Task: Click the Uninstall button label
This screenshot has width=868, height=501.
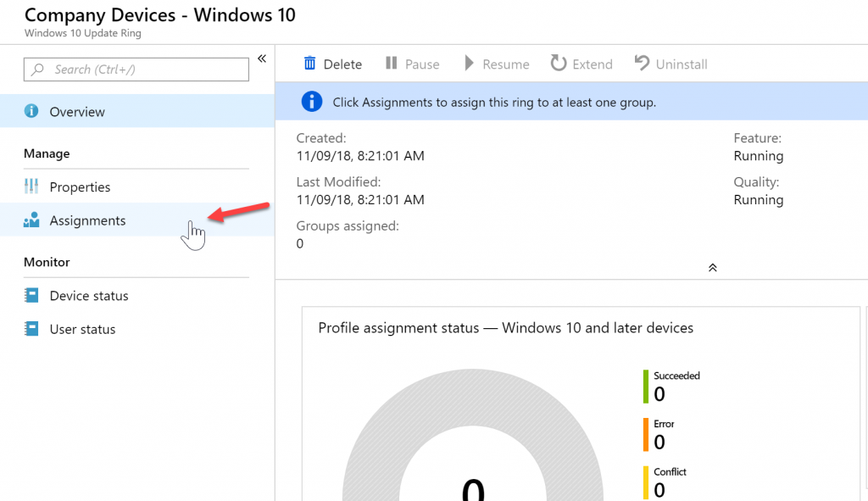Action: click(x=682, y=64)
